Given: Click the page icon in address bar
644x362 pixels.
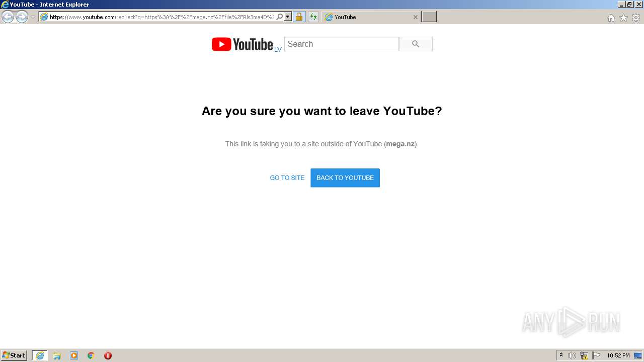Looking at the screenshot, I should pos(44,17).
